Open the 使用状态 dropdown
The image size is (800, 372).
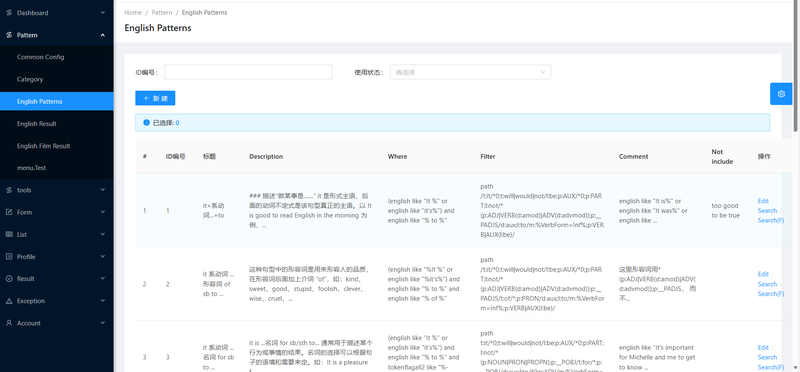tap(470, 72)
